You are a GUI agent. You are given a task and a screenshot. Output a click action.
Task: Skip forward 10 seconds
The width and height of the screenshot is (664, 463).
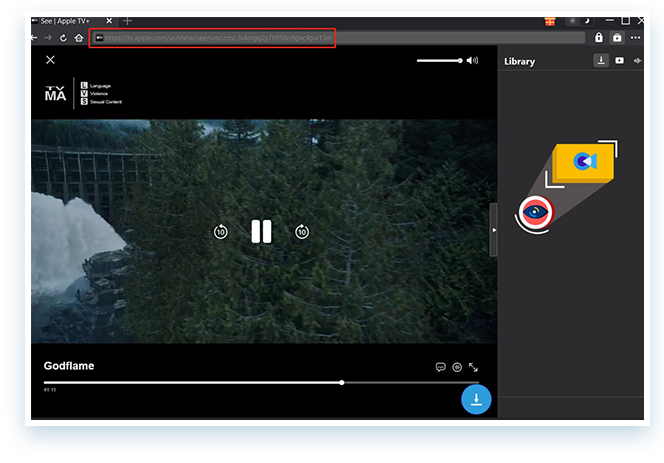tap(302, 232)
